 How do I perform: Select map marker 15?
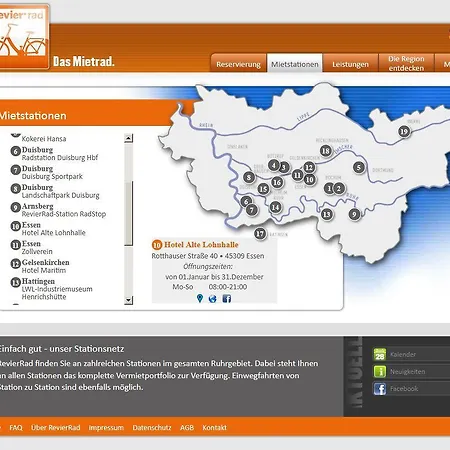point(263,189)
